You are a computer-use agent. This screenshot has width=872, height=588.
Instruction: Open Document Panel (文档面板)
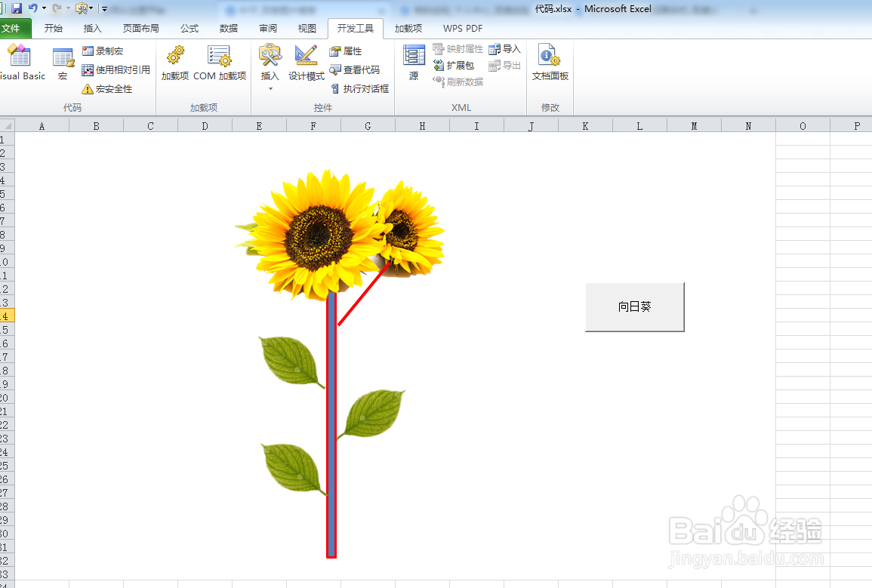(x=550, y=63)
